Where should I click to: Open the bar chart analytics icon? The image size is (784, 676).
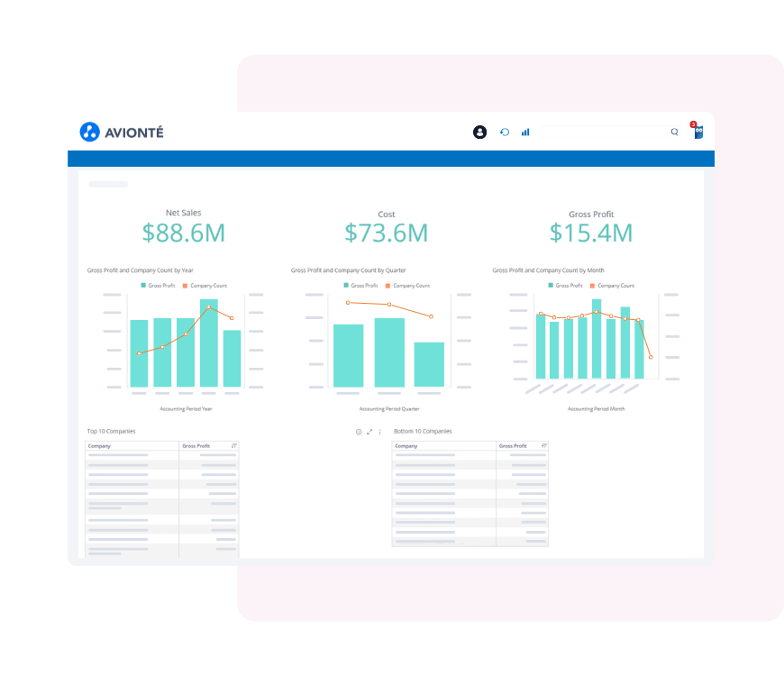[x=525, y=132]
